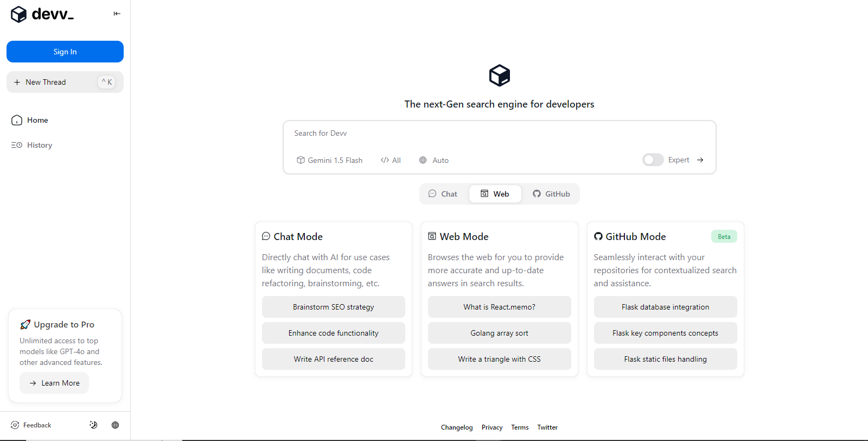Toggle dark mode with the moon icon
The image size is (868, 441).
pos(93,425)
